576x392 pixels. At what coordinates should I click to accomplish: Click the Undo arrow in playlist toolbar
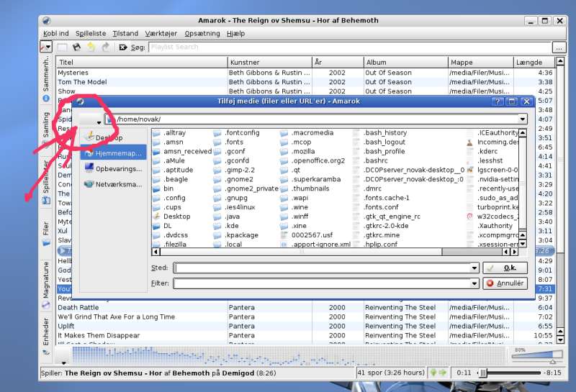tap(91, 47)
